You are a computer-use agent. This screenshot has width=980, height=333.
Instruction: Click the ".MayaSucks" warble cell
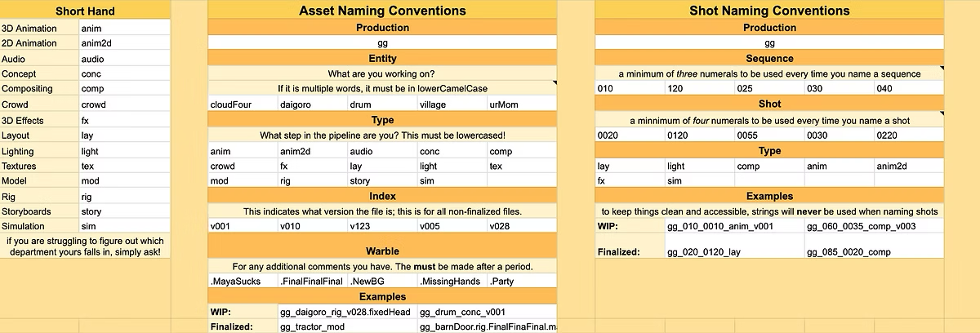click(243, 282)
